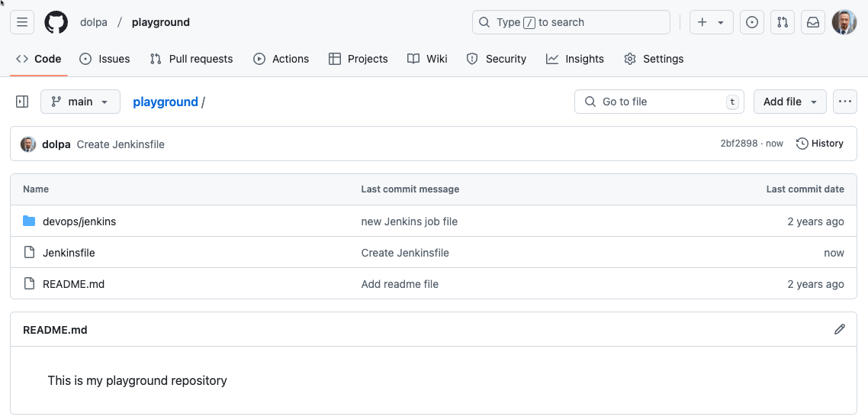Open the more options ellipsis button
This screenshot has width=868, height=420.
tap(844, 102)
